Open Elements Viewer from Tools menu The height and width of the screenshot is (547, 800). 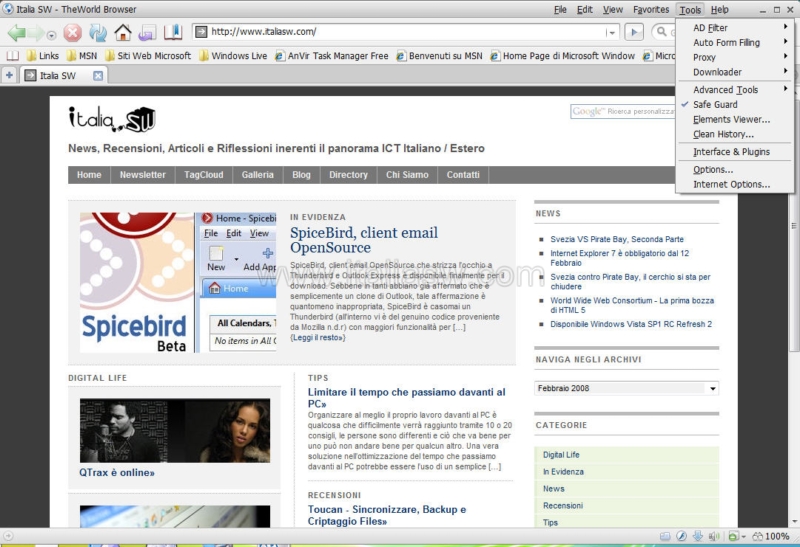[x=735, y=119]
